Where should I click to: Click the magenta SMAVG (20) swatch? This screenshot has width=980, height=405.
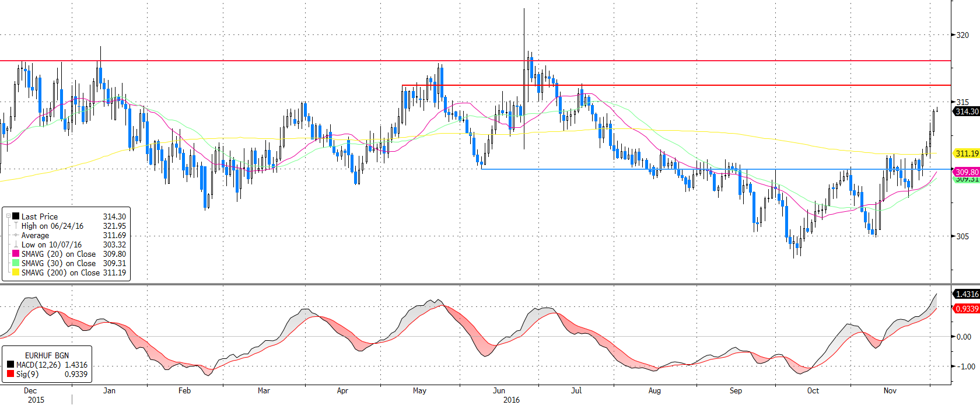[x=16, y=253]
